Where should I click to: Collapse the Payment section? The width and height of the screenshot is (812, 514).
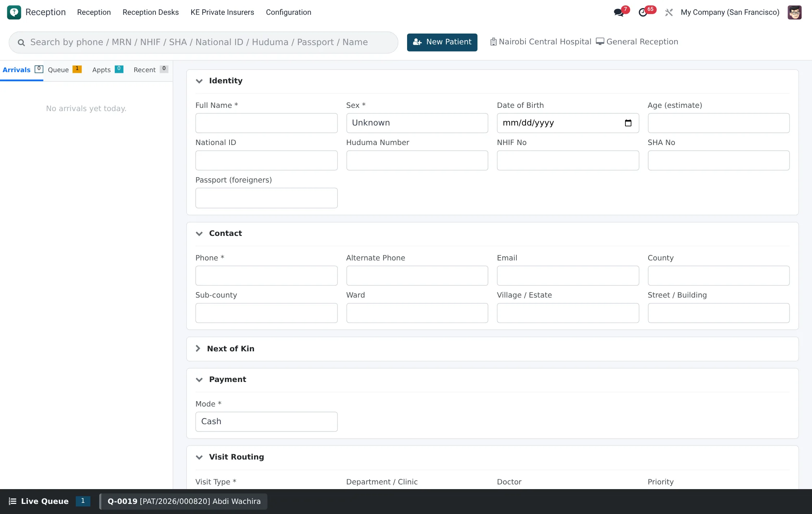coord(199,380)
